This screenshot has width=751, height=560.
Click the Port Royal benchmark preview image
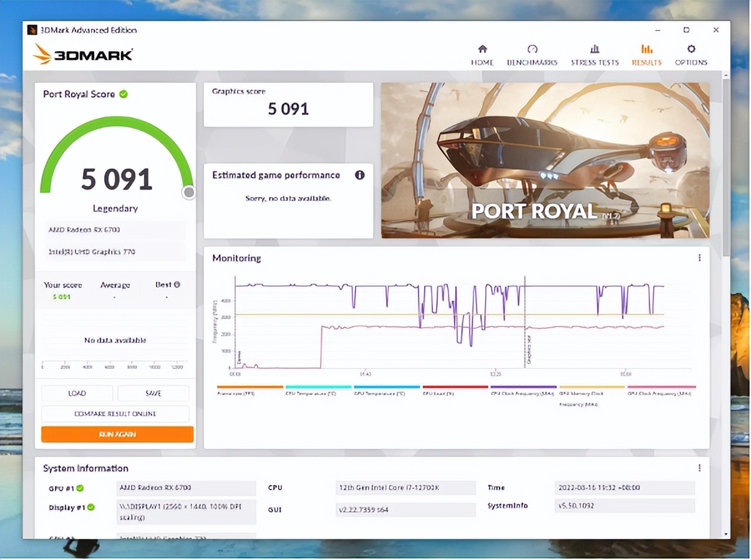point(545,160)
